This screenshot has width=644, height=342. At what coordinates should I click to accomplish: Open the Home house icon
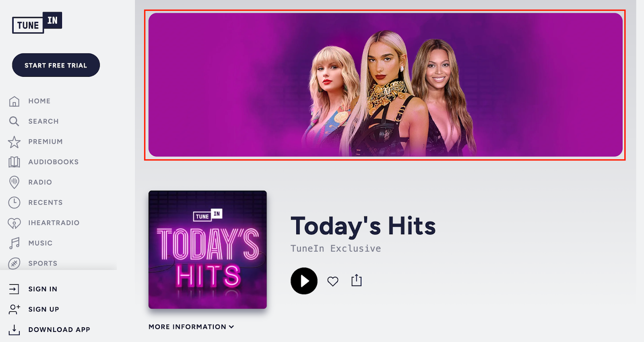tap(14, 101)
